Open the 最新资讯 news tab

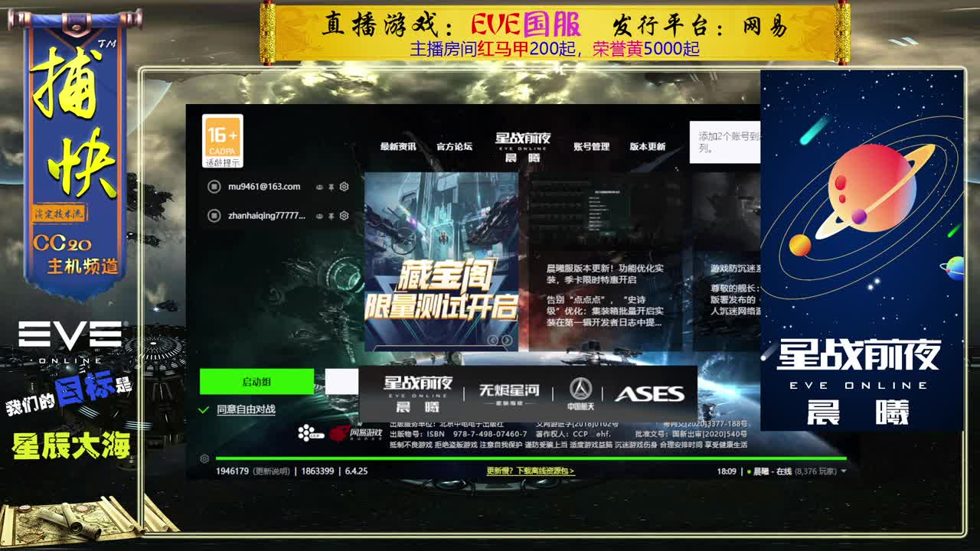[x=398, y=146]
